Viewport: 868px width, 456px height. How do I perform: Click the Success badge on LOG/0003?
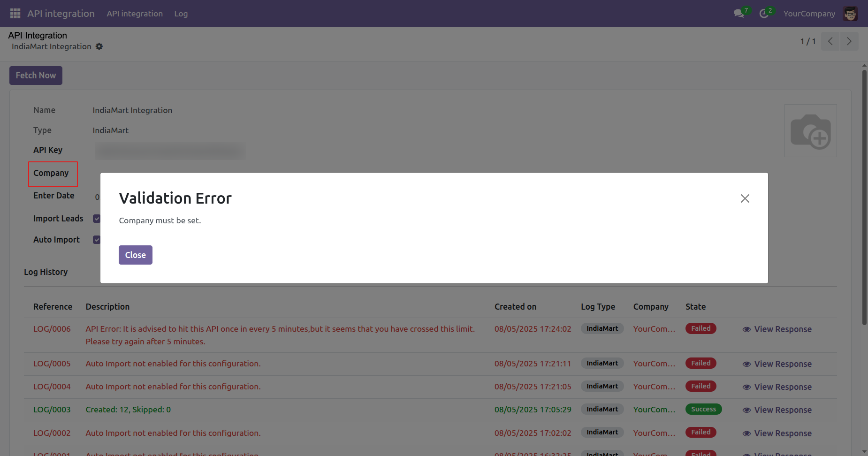coord(704,409)
